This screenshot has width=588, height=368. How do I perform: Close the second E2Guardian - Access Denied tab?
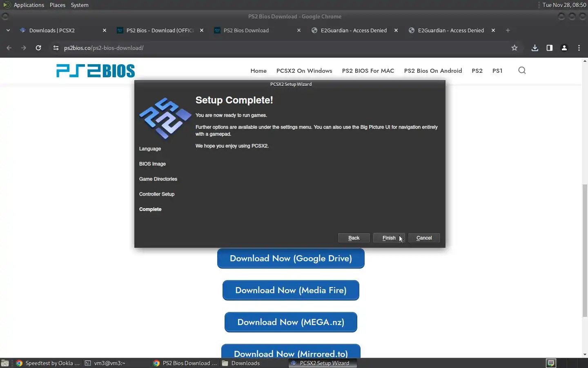pyautogui.click(x=493, y=30)
